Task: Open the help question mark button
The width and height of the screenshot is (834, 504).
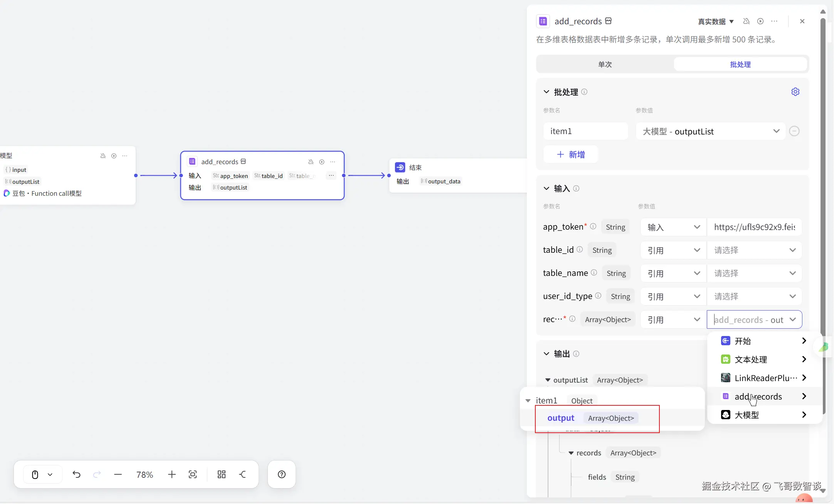Action: [x=282, y=474]
